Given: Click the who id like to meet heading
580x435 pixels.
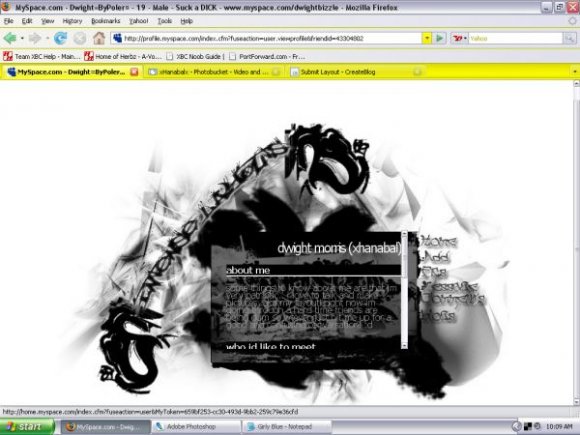Looking at the screenshot, I should click(x=271, y=346).
